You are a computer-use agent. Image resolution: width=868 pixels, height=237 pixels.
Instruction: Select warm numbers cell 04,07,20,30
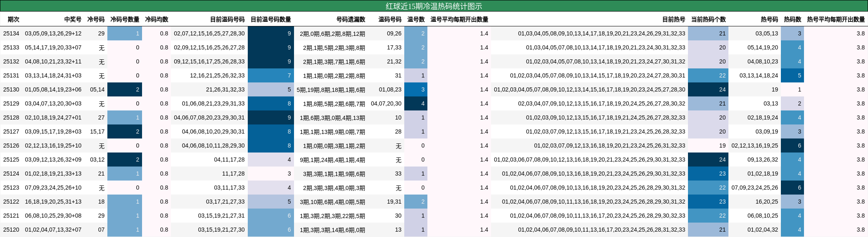pos(386,103)
